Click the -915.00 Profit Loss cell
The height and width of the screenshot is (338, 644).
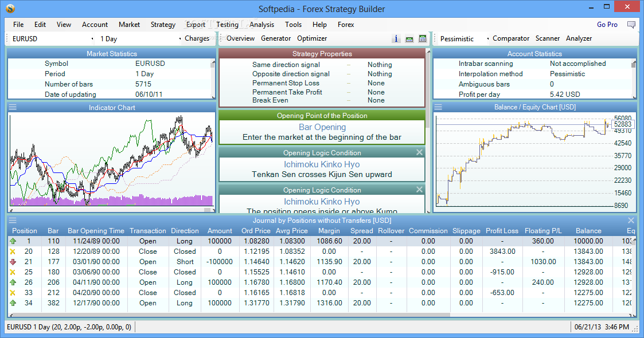pos(502,272)
